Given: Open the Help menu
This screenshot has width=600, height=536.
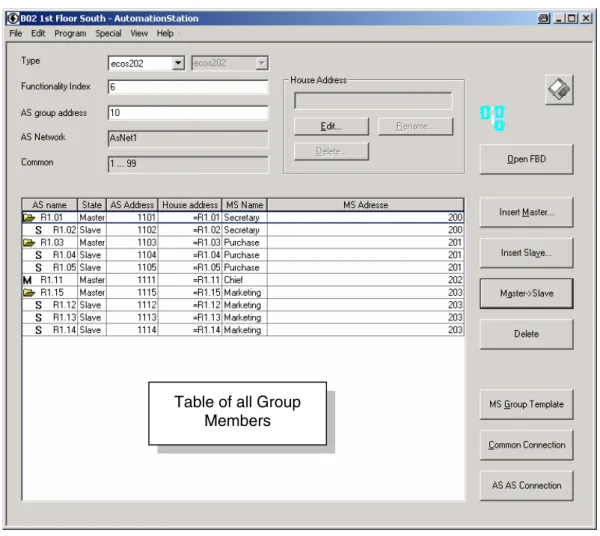Looking at the screenshot, I should (165, 33).
